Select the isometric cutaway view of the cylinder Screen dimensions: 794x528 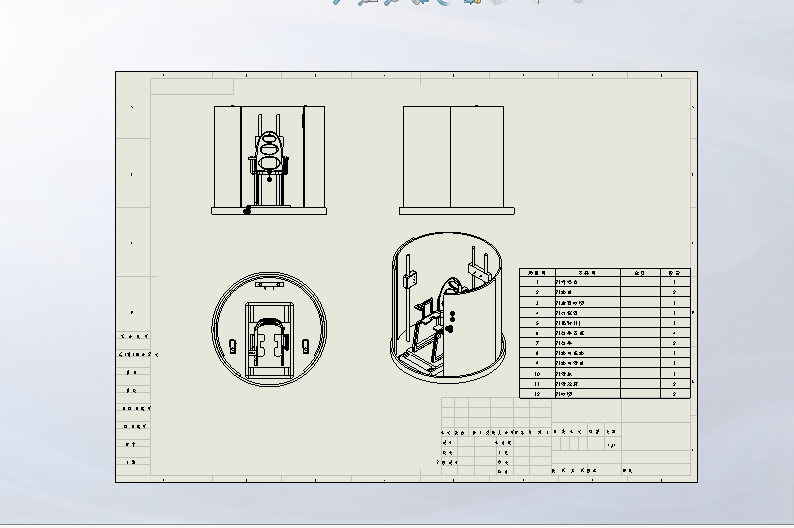tap(448, 307)
